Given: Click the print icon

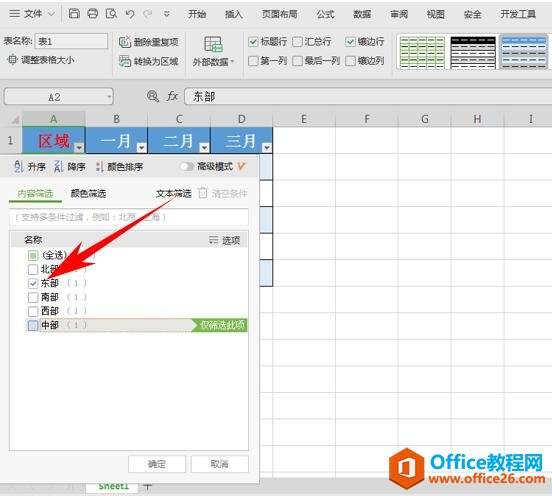Looking at the screenshot, I should (93, 14).
